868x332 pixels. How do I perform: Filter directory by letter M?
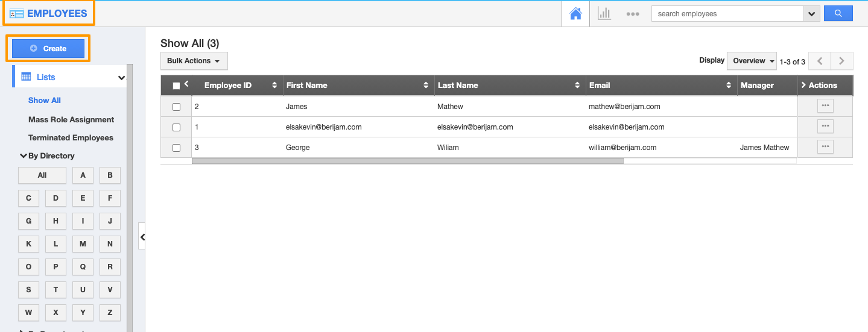coord(83,244)
